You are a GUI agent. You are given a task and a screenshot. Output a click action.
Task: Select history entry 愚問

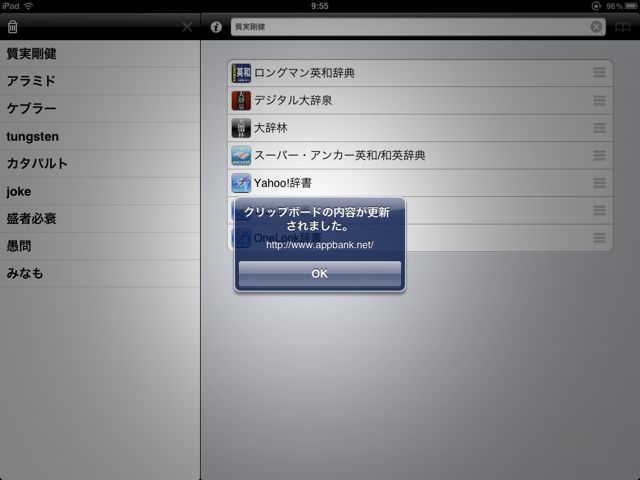click(100, 246)
